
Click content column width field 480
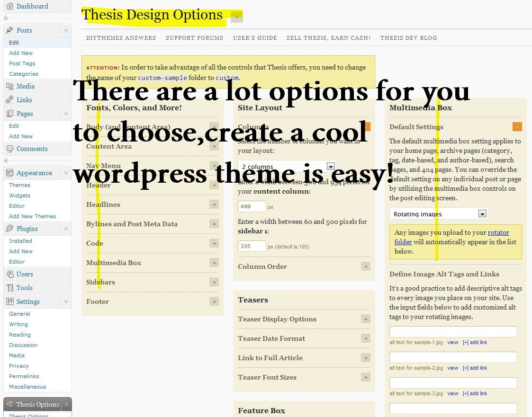click(252, 206)
